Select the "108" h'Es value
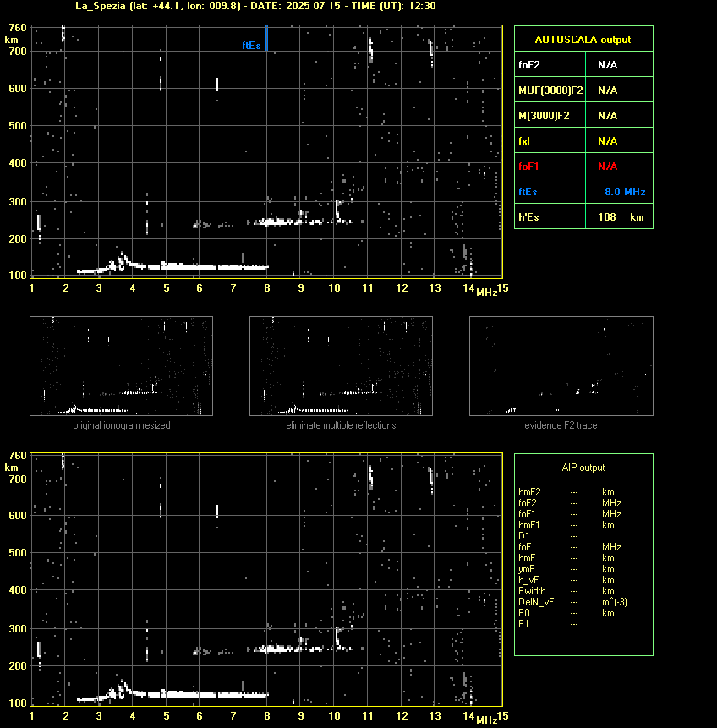 [606, 216]
